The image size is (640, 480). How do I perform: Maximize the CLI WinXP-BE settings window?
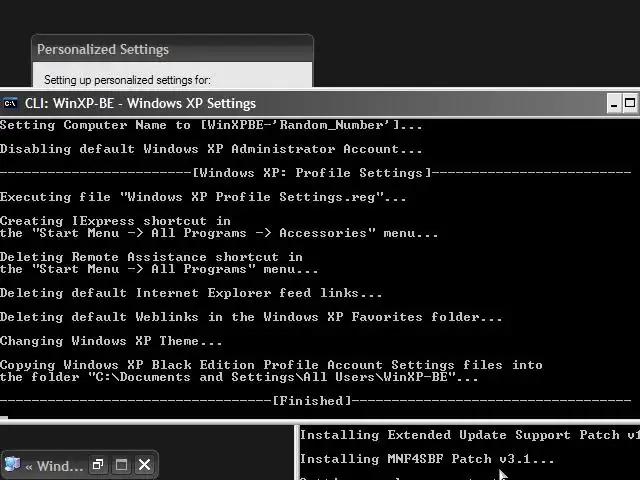[x=630, y=104]
